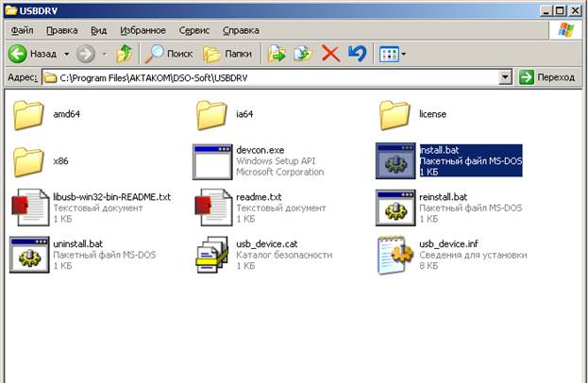Click the amd64 folder name

[66, 114]
